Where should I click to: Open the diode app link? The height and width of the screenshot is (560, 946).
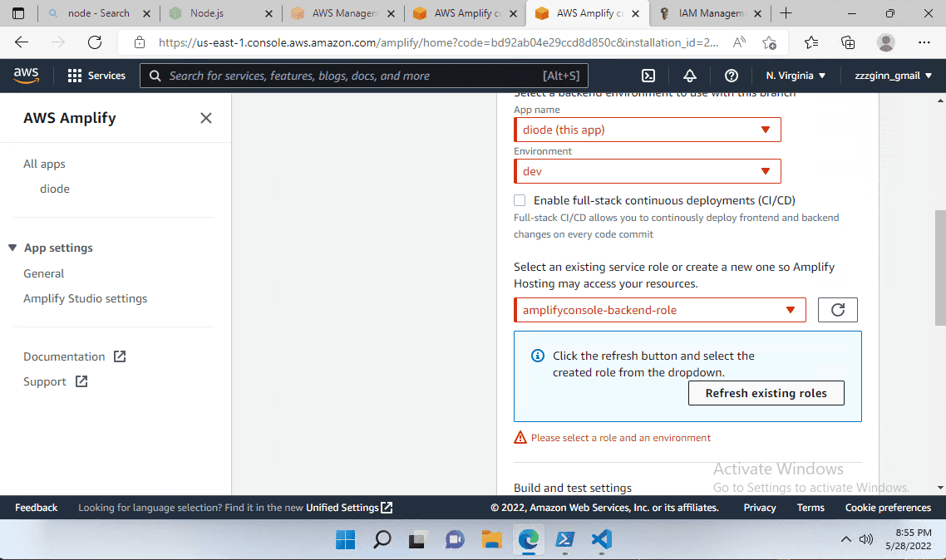54,189
